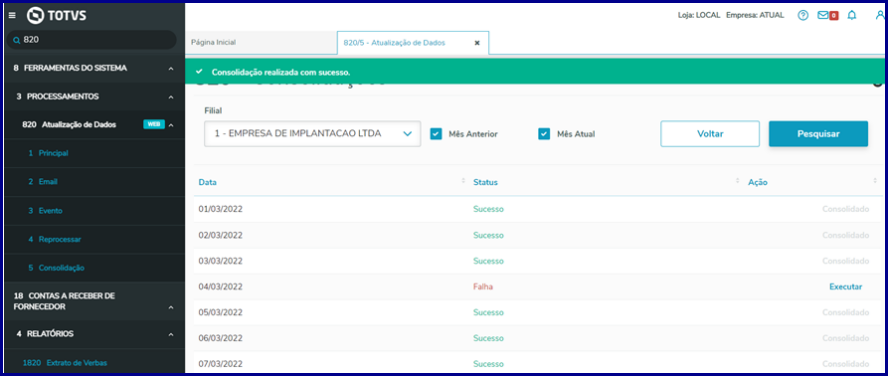This screenshot has width=888, height=376.
Task: Click Executar for 04/03/2022
Action: pyautogui.click(x=846, y=287)
